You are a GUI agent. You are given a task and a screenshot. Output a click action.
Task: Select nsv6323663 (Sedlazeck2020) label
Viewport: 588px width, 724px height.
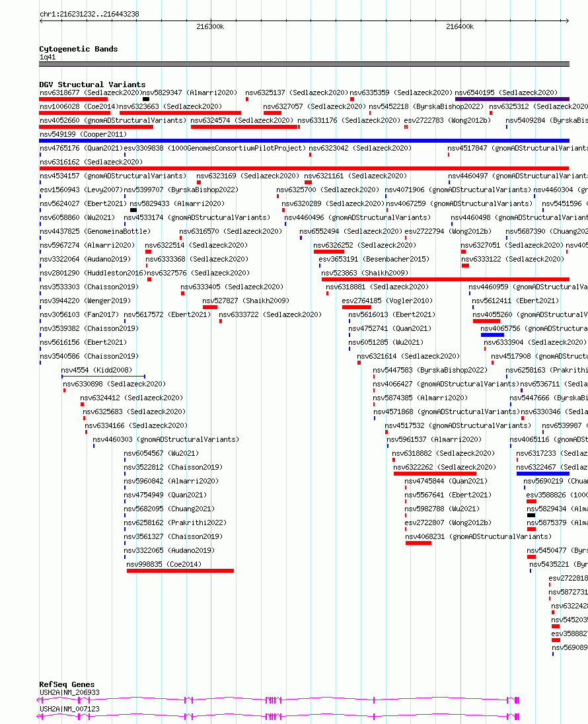(170, 106)
